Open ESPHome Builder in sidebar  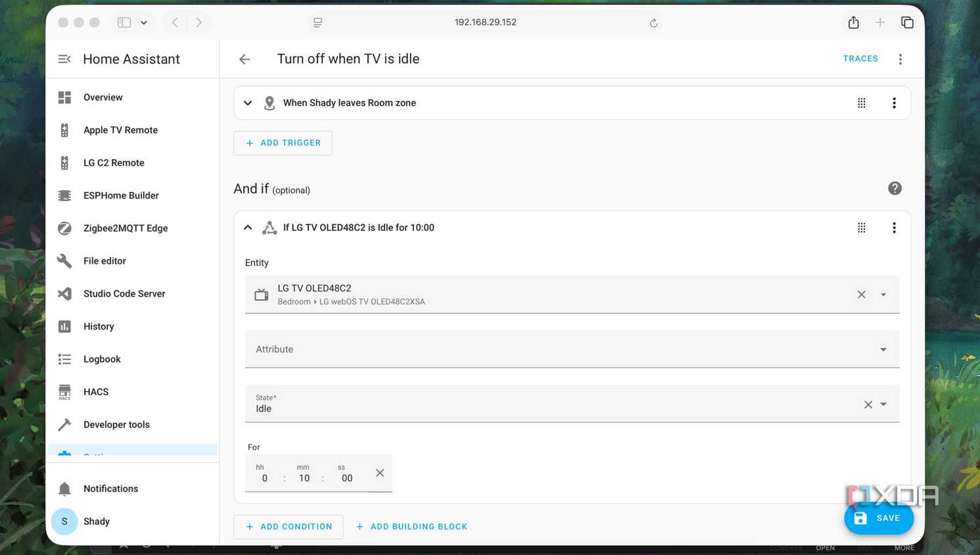click(x=132, y=195)
